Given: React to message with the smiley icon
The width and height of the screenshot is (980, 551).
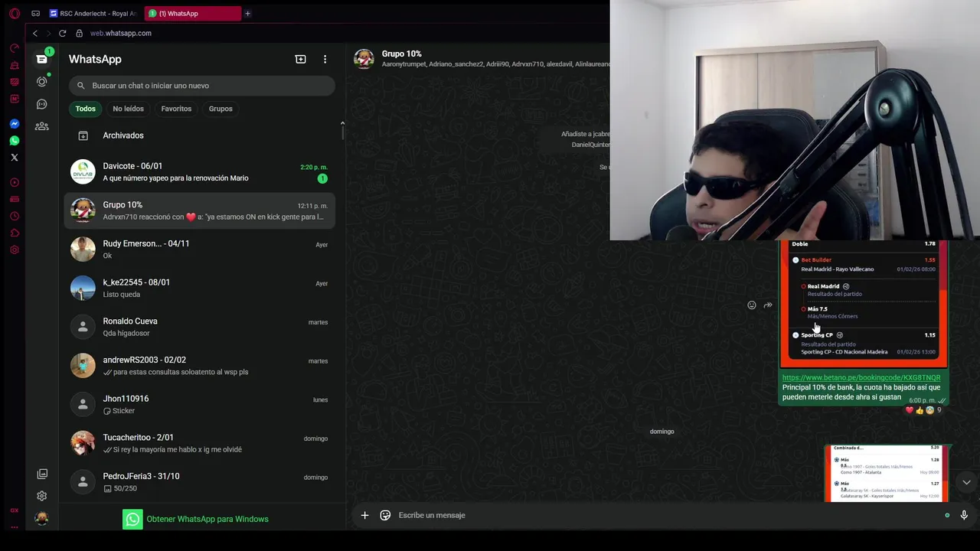Looking at the screenshot, I should tap(752, 305).
